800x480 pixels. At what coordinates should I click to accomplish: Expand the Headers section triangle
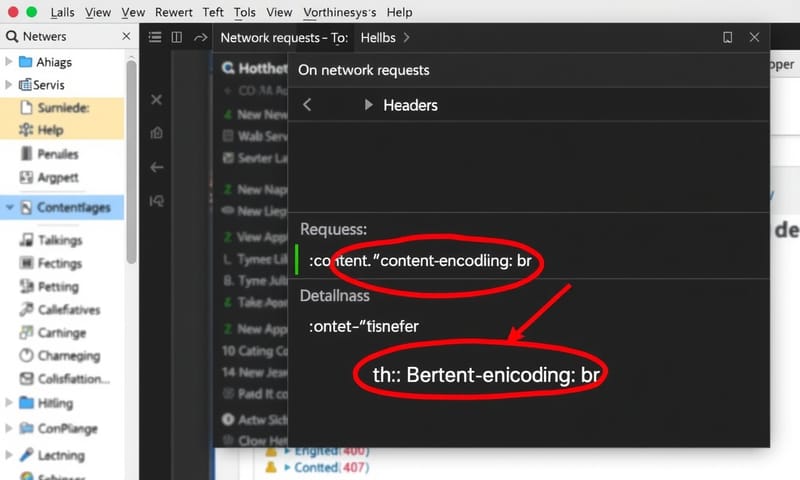point(368,105)
